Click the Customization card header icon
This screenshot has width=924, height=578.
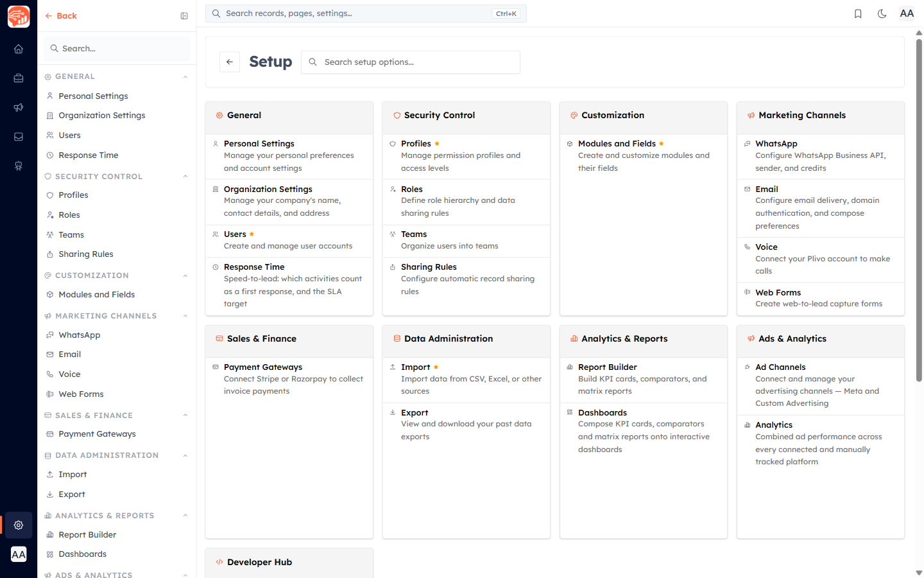point(574,116)
